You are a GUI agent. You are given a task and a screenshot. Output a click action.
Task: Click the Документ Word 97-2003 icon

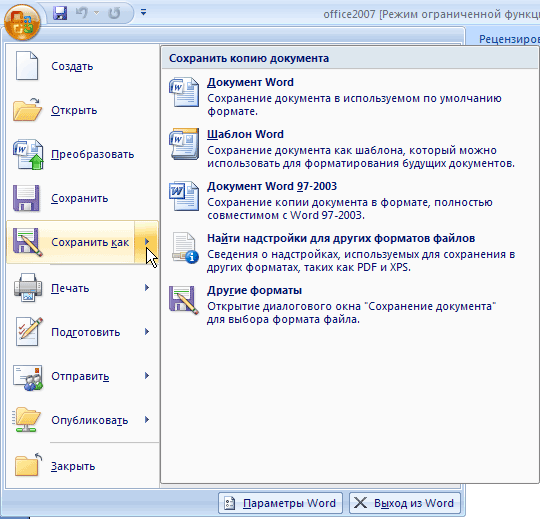184,196
